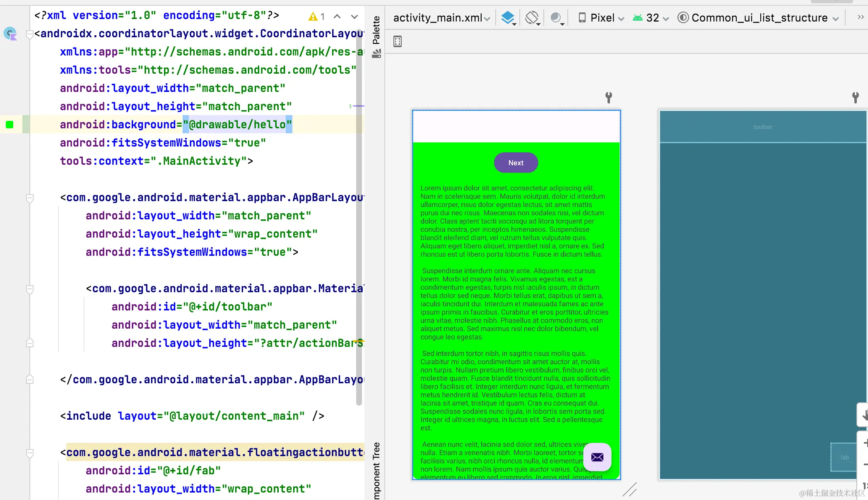Toggle the viewport size icon below toolbar
The width and height of the screenshot is (868, 500).
[398, 41]
